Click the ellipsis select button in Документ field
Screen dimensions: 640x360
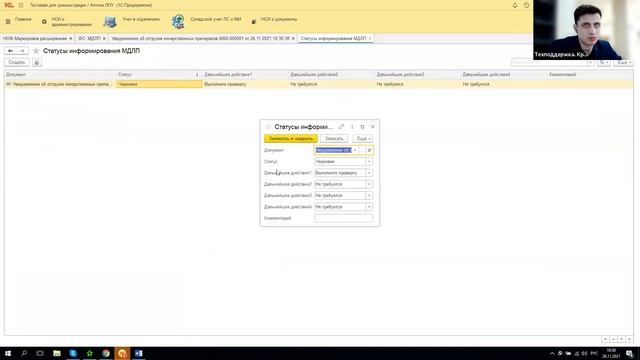[x=362, y=150]
